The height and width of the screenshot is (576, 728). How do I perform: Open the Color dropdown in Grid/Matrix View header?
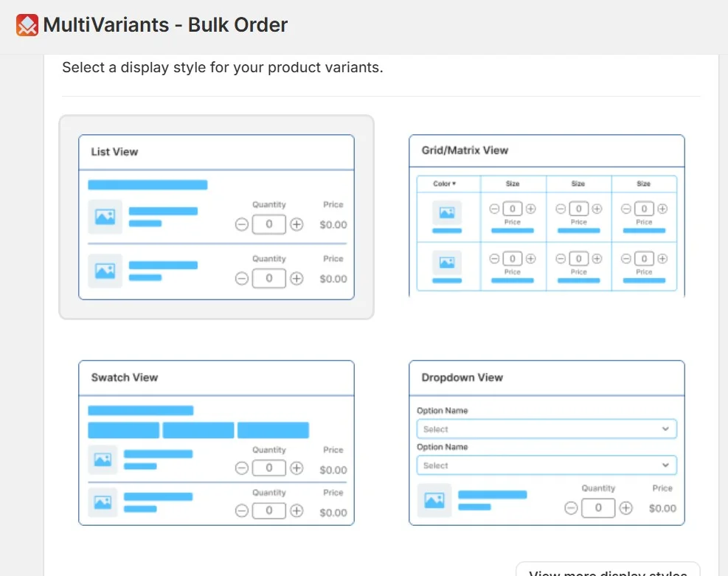click(444, 184)
